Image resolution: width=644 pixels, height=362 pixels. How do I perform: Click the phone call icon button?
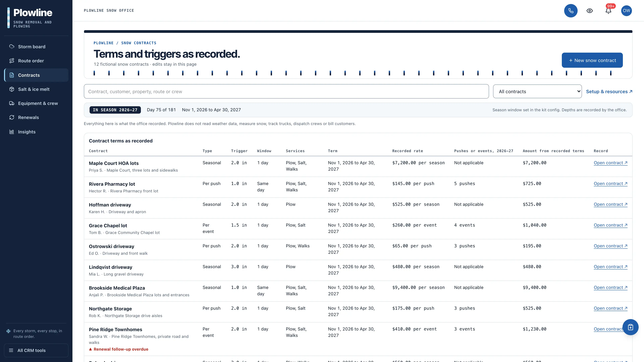click(x=571, y=11)
